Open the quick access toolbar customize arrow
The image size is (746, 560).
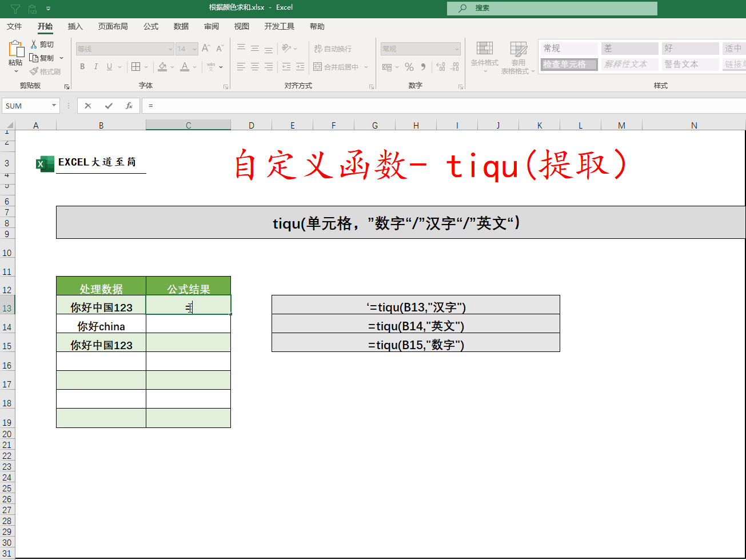point(48,9)
